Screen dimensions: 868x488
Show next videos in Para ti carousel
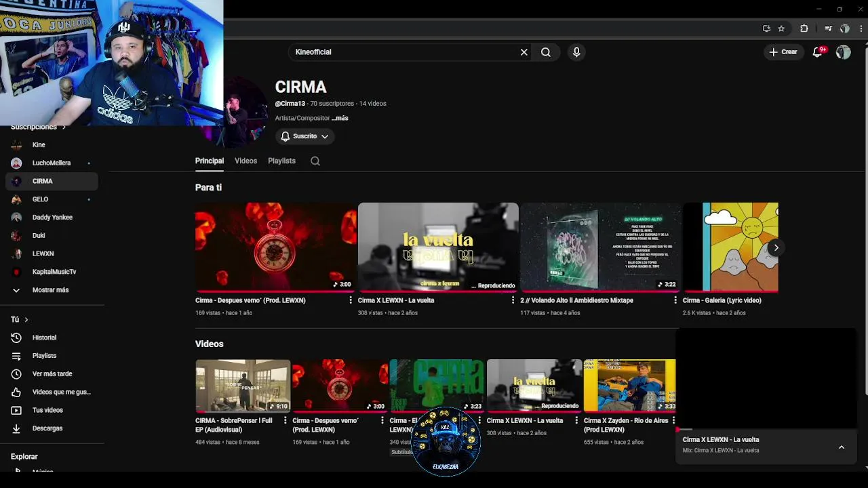coord(776,247)
